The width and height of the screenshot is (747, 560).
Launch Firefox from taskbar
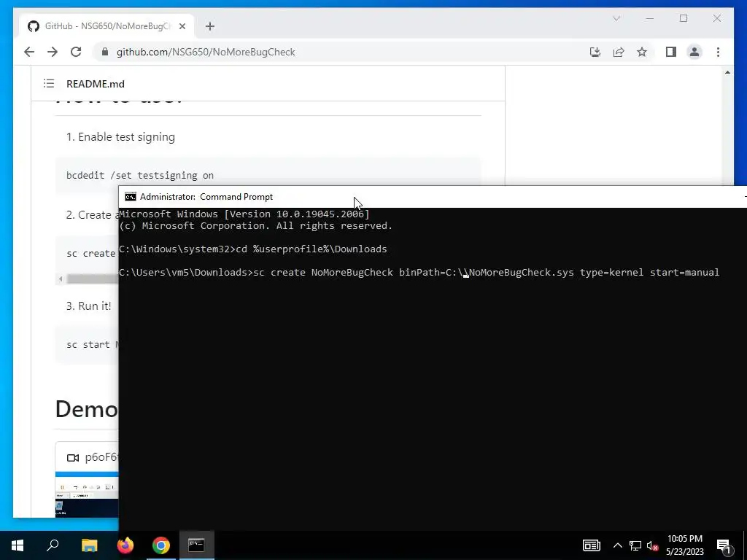click(x=125, y=545)
